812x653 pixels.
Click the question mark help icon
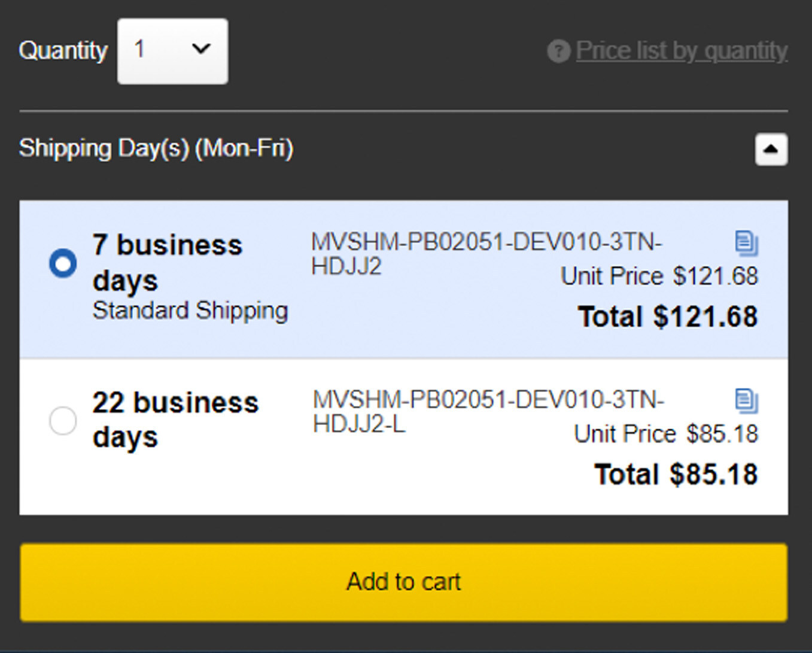558,51
